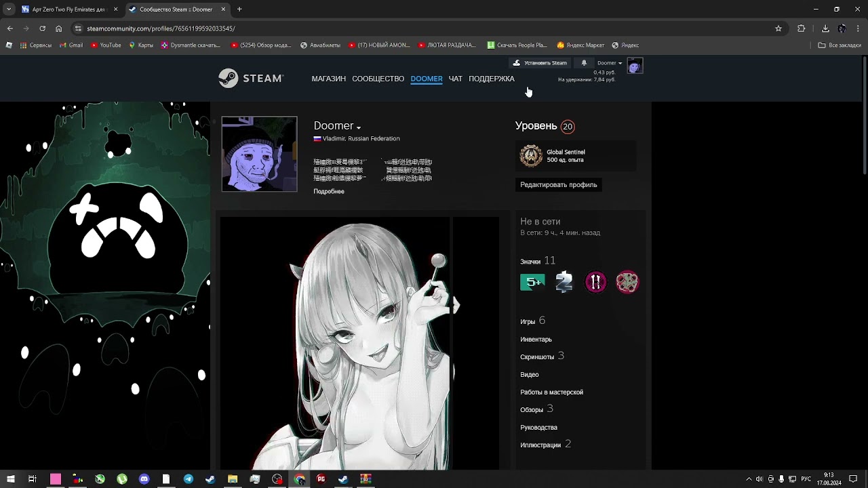Viewport: 868px width, 488px height.
Task: Open the Gmail bookmark
Action: coord(71,45)
